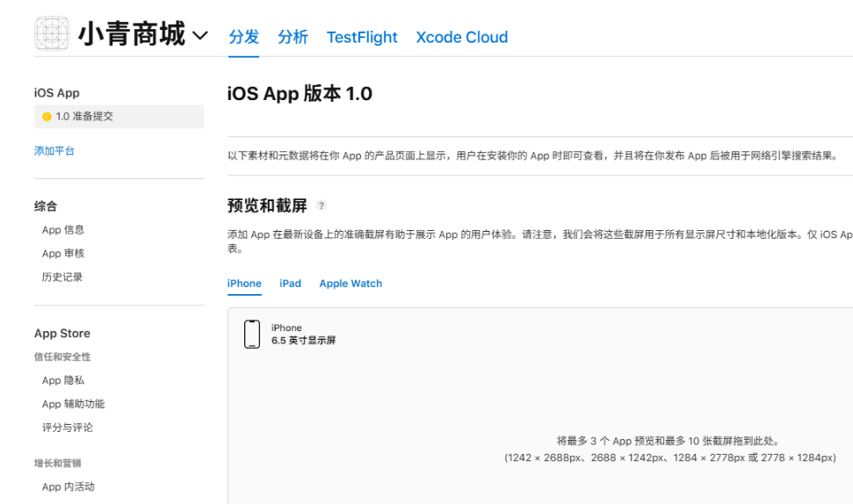
Task: Open the 分析 tab
Action: click(x=293, y=37)
